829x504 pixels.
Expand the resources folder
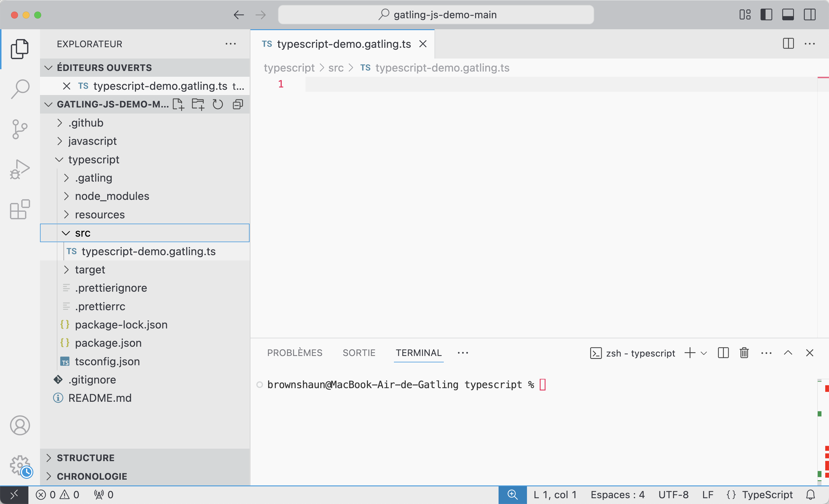[145, 215]
